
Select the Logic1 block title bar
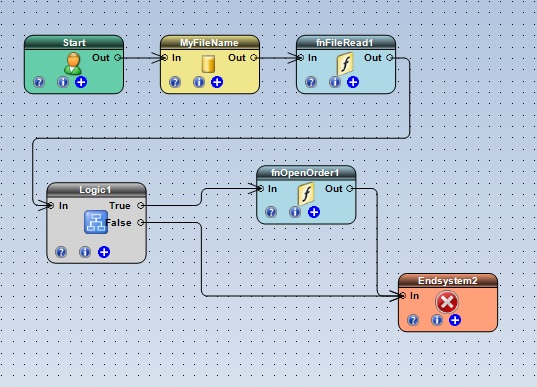[96, 190]
